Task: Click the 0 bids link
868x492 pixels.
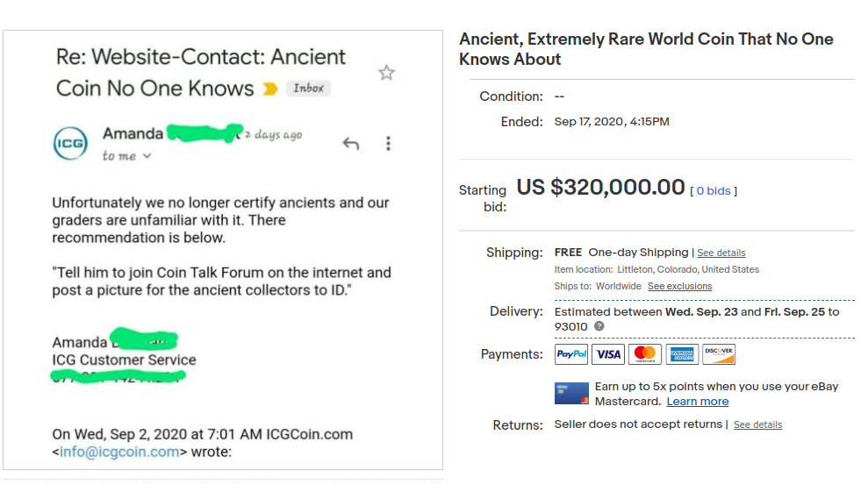Action: pyautogui.click(x=714, y=191)
